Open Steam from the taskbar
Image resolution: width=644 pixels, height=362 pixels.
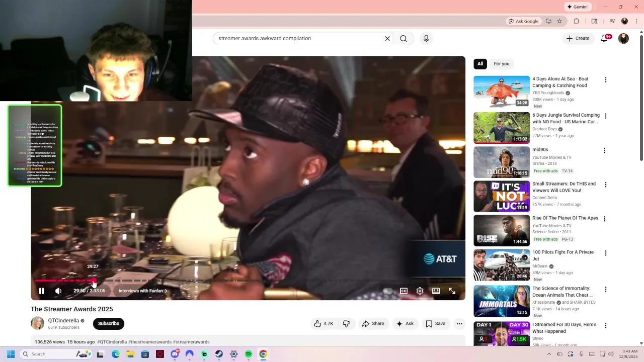click(x=219, y=354)
